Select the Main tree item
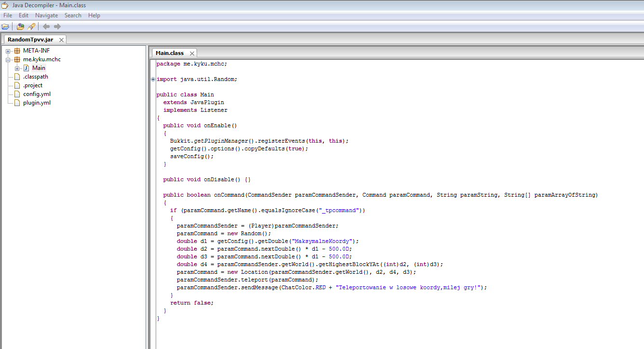The width and height of the screenshot is (644, 349). click(x=39, y=68)
